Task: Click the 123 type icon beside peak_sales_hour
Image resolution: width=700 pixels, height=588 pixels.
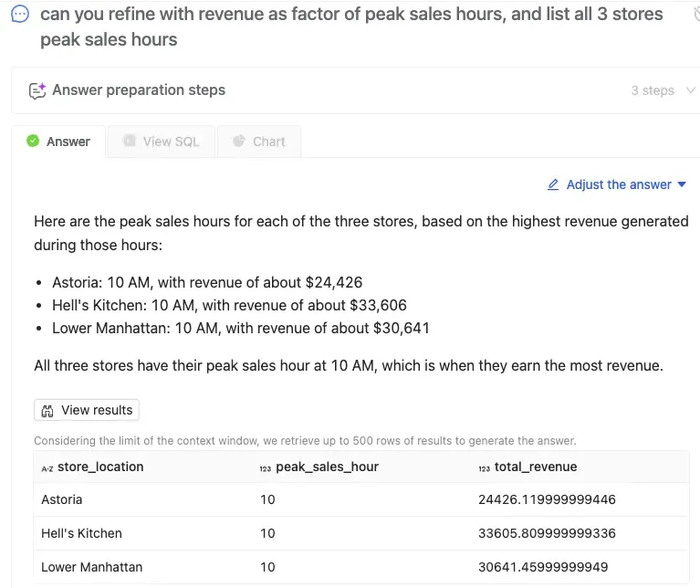Action: pyautogui.click(x=265, y=467)
